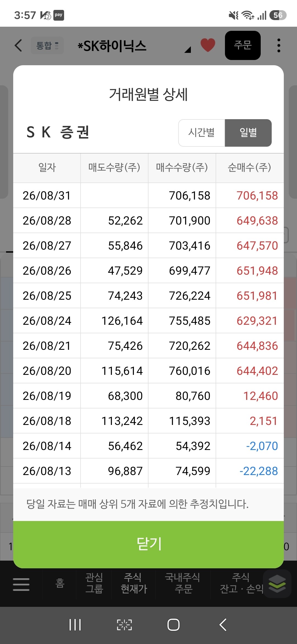Toggle the red heart favorite icon
The image size is (297, 644).
pos(208,45)
